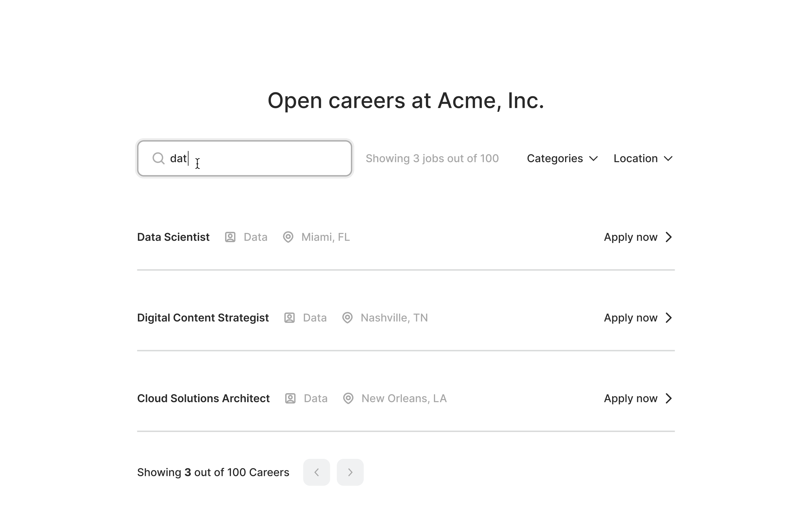Click the "Miami, FL" location text
The image size is (812, 531).
point(325,237)
